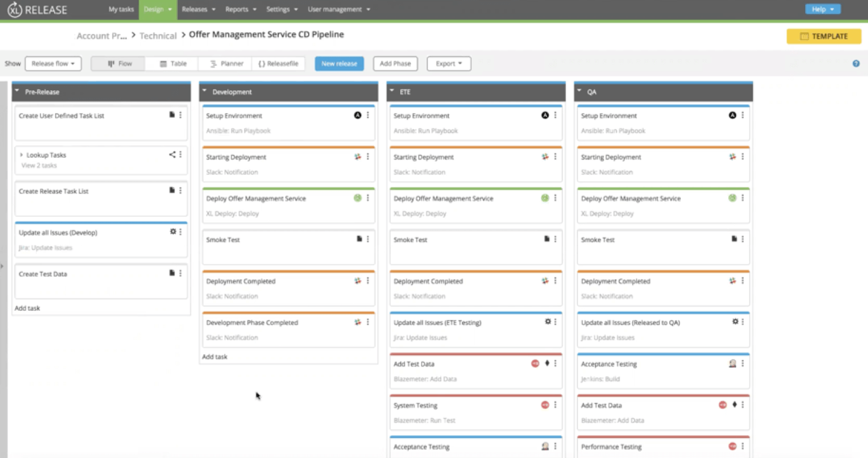Viewport: 868px width, 458px height.
Task: Open the Export dropdown
Action: pyautogui.click(x=448, y=64)
